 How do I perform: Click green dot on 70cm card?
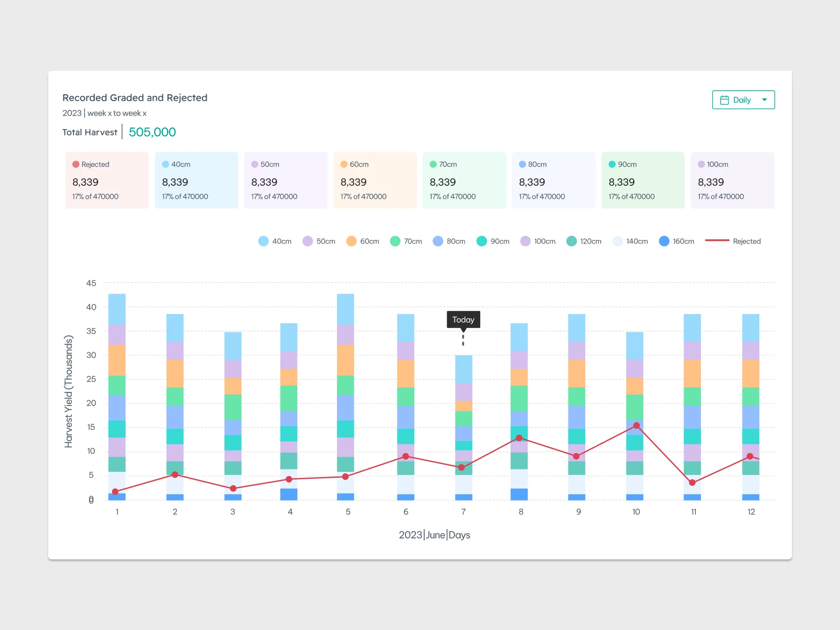tap(433, 164)
